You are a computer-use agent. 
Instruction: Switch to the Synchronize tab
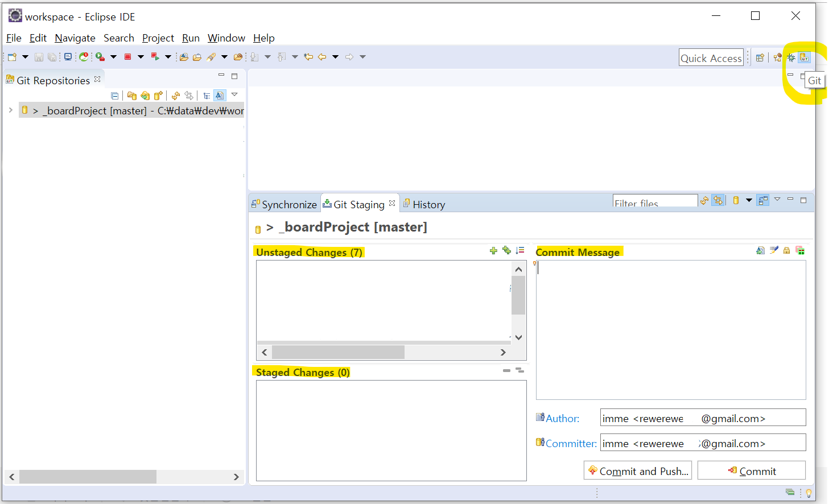click(x=284, y=204)
